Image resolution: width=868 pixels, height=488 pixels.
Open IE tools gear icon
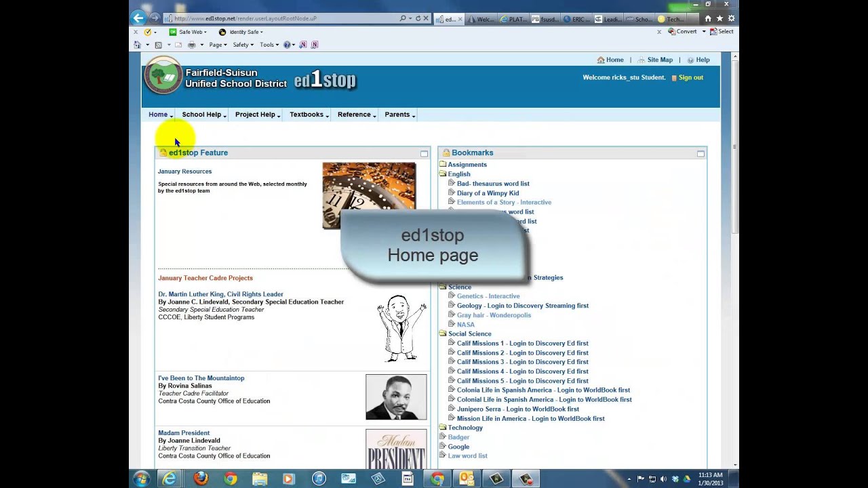tap(731, 18)
